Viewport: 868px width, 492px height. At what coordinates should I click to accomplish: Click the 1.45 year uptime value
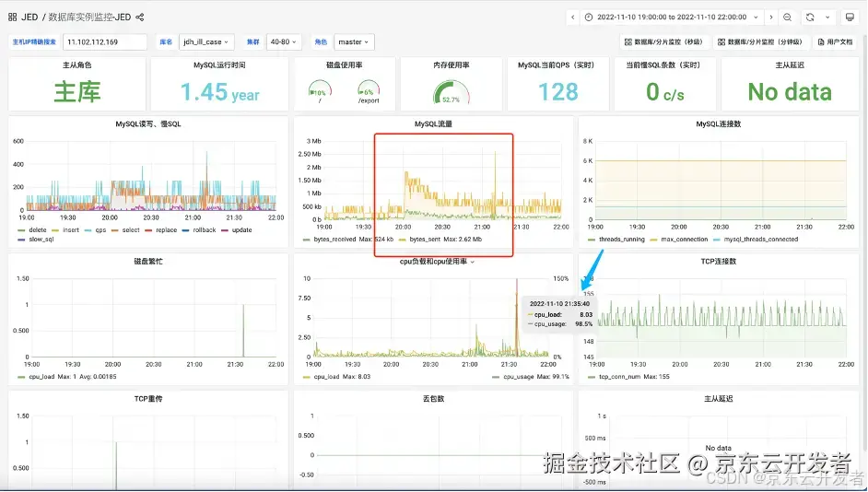click(220, 92)
